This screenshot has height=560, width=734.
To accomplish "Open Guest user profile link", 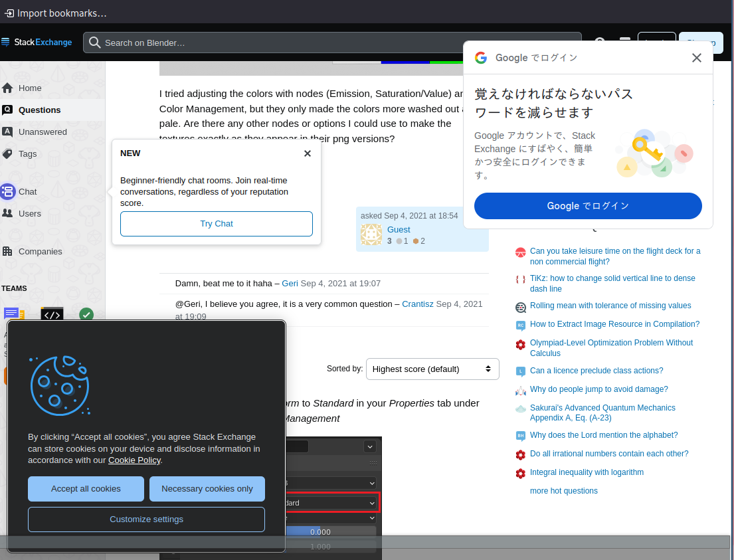I will coord(399,229).
